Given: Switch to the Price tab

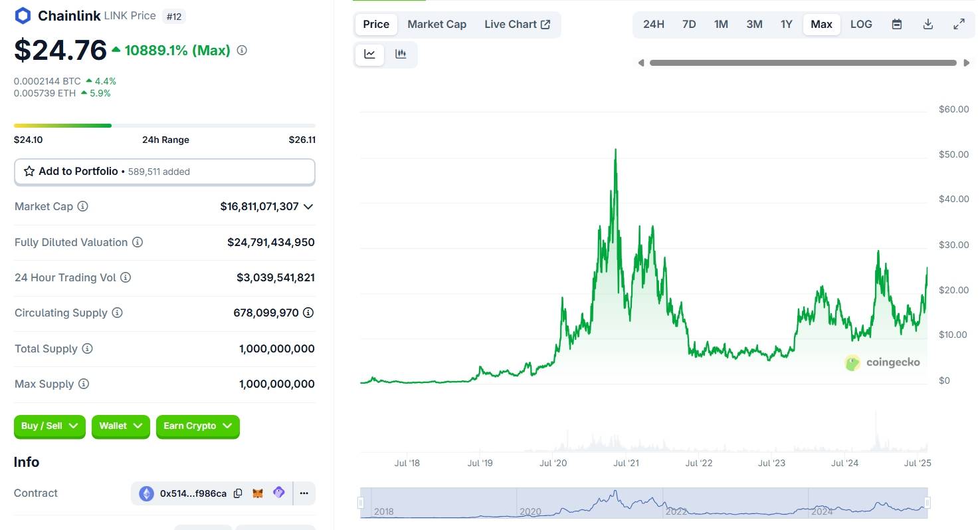Looking at the screenshot, I should click(x=376, y=25).
